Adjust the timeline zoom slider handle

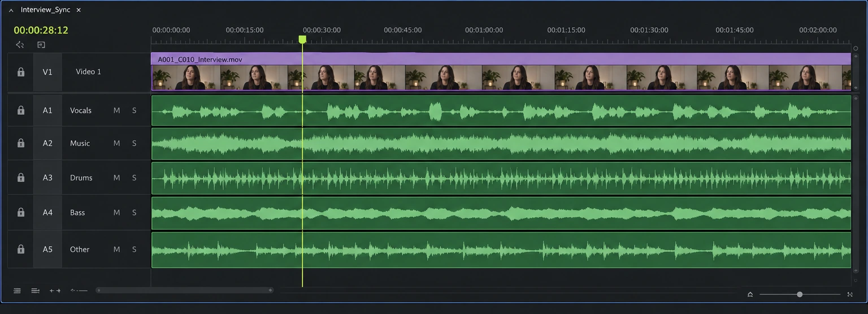point(800,294)
